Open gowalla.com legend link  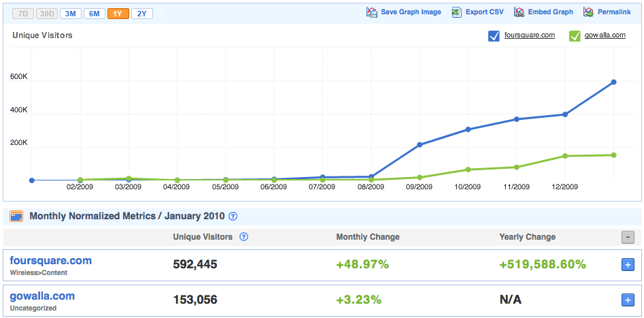click(605, 35)
